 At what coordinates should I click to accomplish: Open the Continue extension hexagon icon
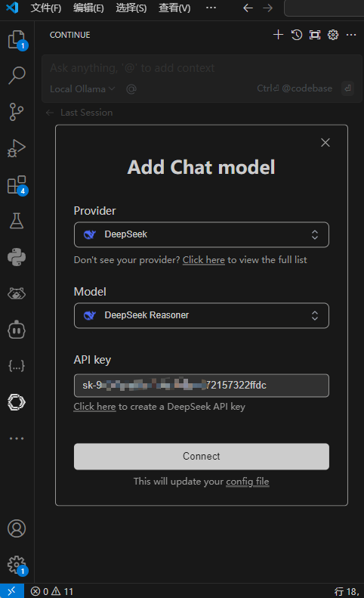click(17, 402)
